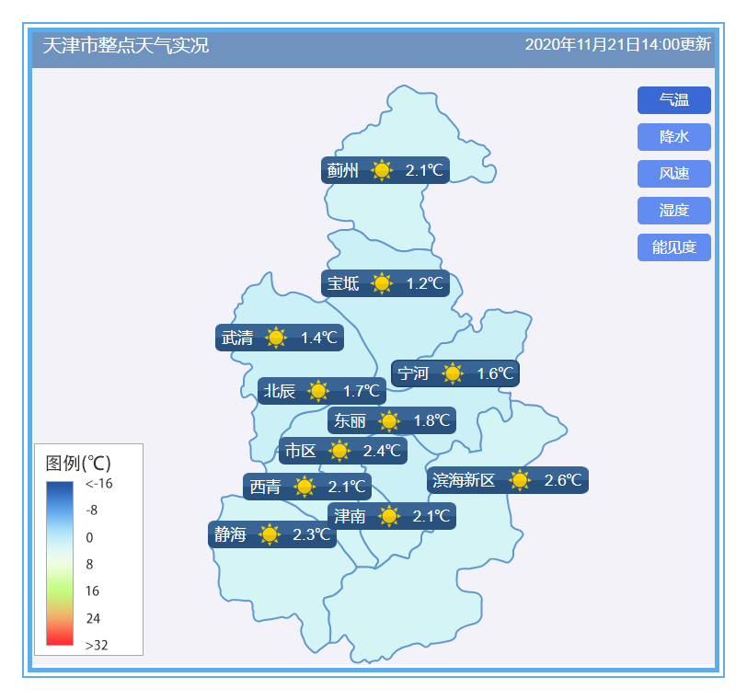Click the sun icon next to 静海

(269, 534)
